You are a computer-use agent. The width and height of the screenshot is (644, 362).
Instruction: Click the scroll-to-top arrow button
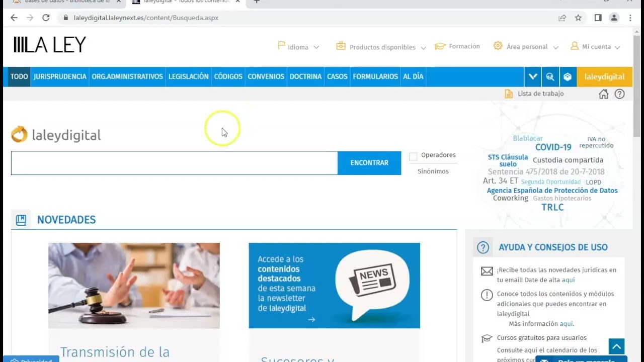pos(616,346)
